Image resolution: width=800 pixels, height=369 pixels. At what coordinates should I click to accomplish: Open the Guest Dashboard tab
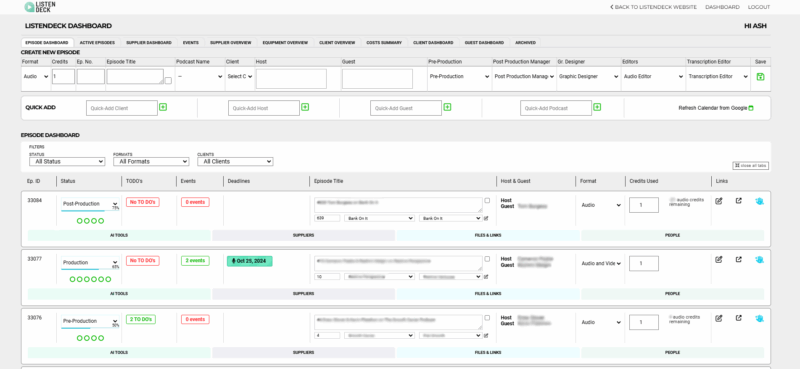[x=484, y=42]
